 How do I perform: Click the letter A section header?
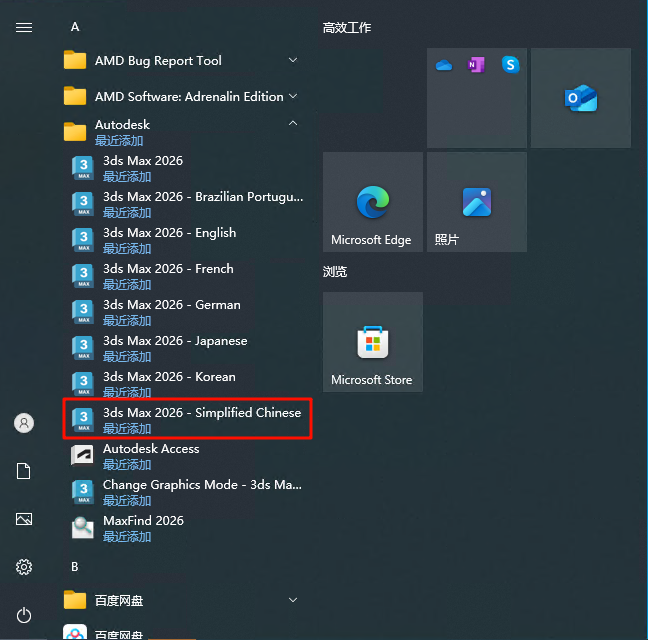[75, 28]
